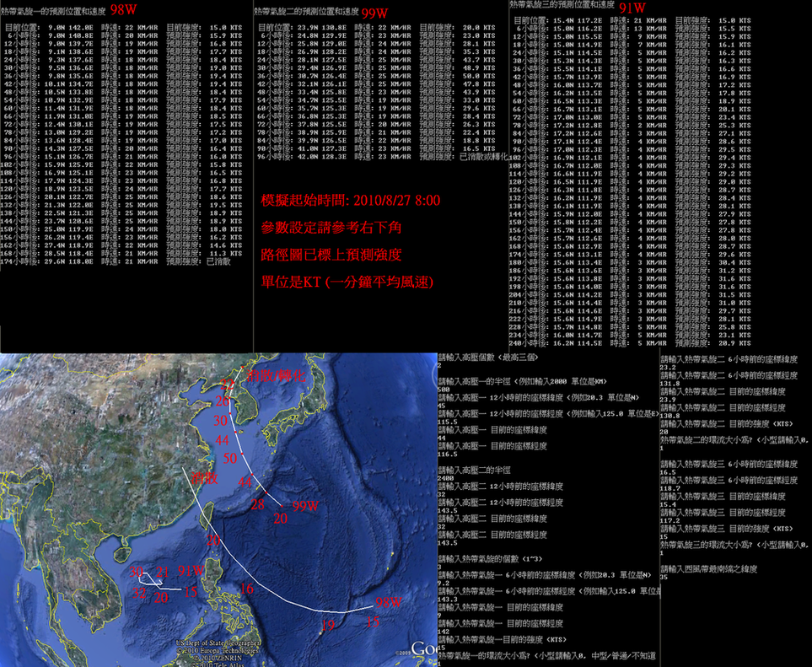Image resolution: width=812 pixels, height=667 pixels.
Task: Click the red 99W label on the map
Action: point(304,506)
